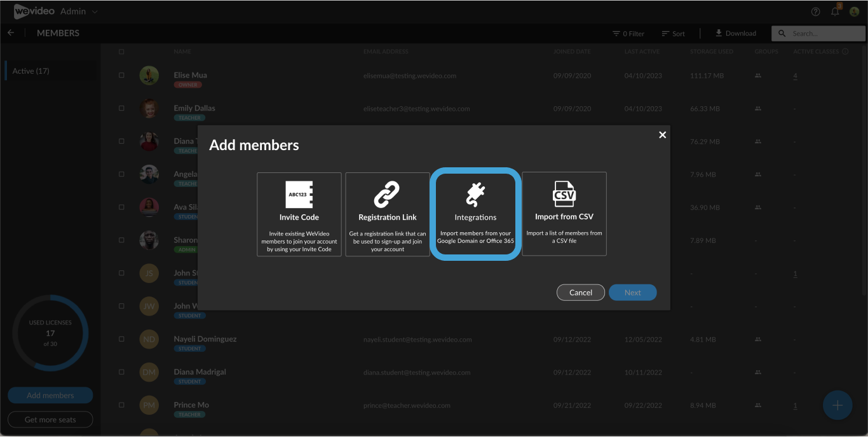Open groups icon on Emily Dallas's row

click(x=757, y=109)
